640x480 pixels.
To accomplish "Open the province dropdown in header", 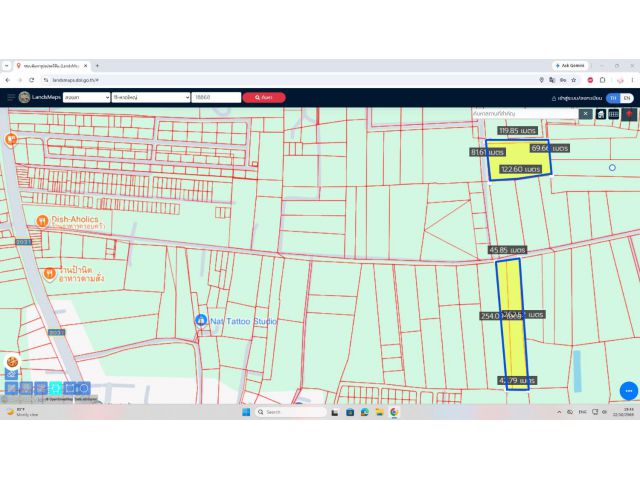I will [87, 98].
